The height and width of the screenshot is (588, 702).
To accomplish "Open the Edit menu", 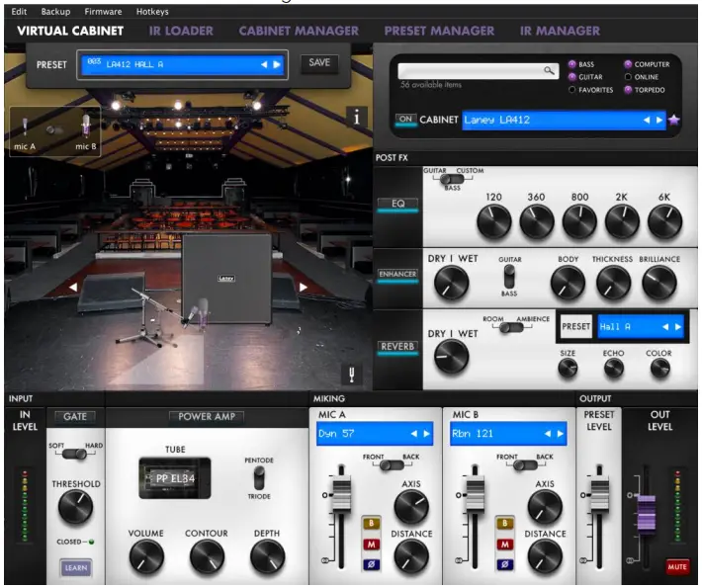I will [19, 11].
